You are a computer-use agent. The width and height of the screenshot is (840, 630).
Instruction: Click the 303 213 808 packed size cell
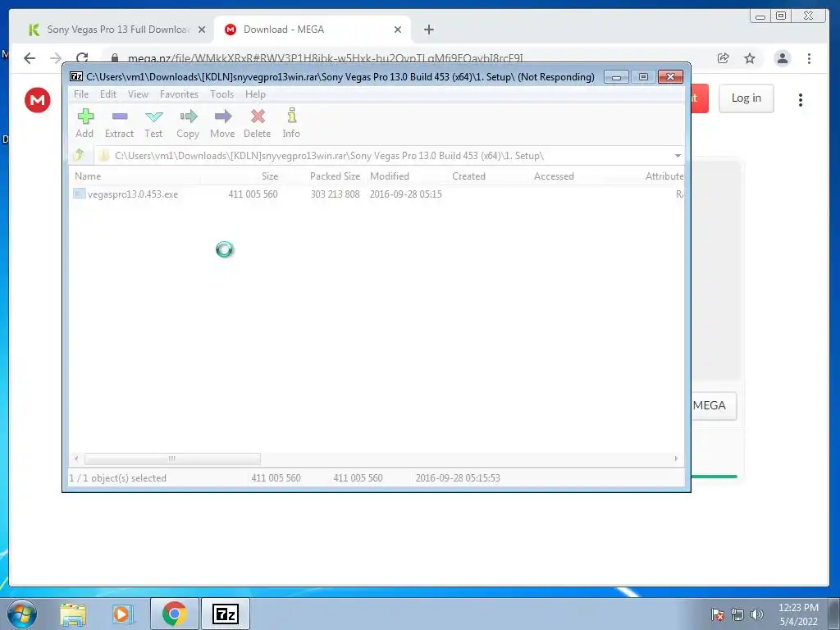335,194
